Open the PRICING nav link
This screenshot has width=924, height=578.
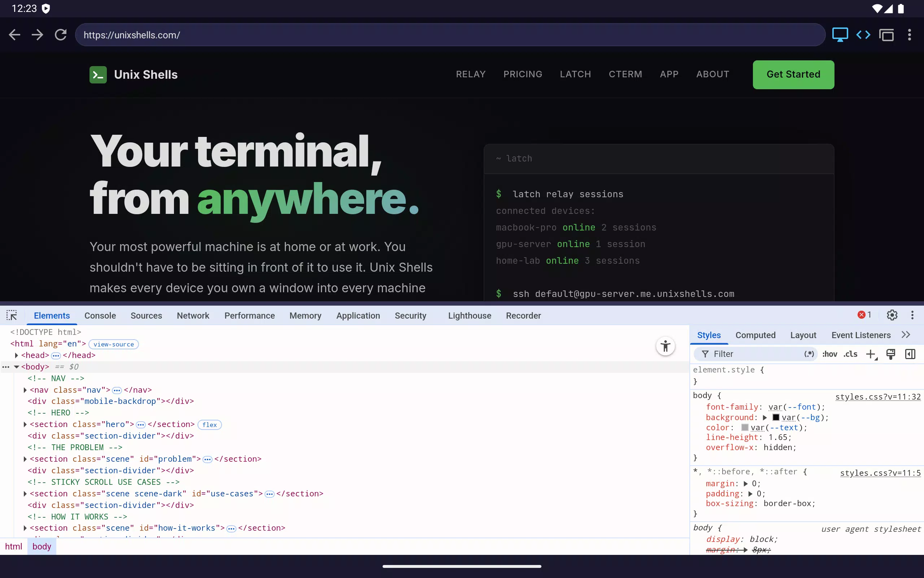[523, 74]
